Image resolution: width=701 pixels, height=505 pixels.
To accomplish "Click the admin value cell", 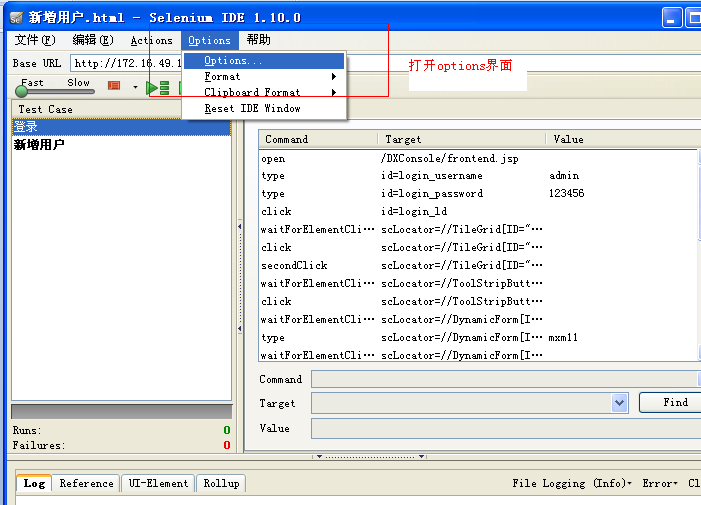I will (x=564, y=176).
